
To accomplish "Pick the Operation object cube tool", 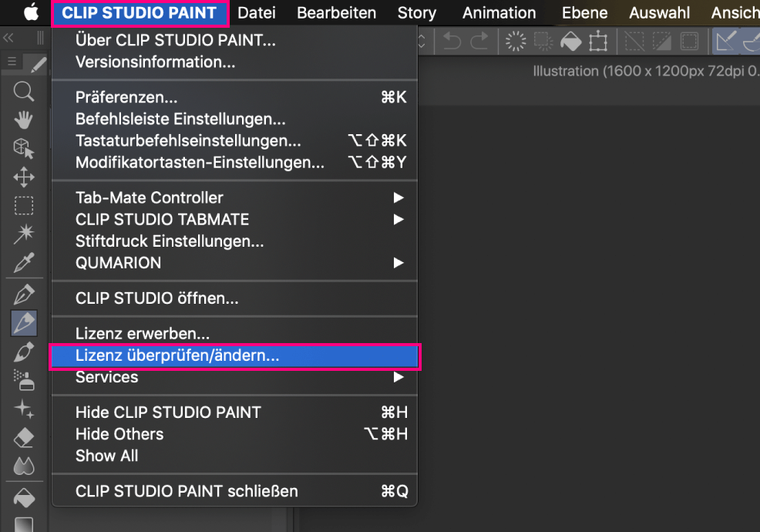I will [x=24, y=147].
